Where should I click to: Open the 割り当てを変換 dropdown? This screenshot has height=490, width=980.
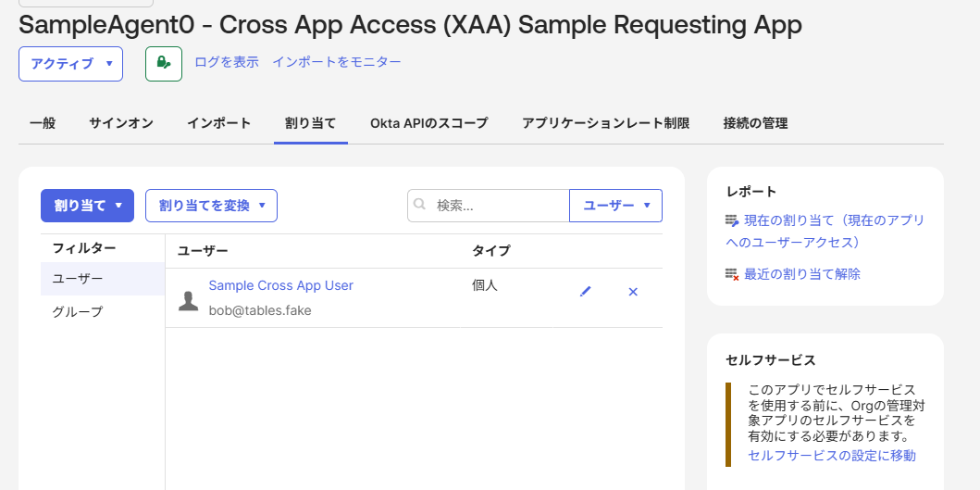211,206
